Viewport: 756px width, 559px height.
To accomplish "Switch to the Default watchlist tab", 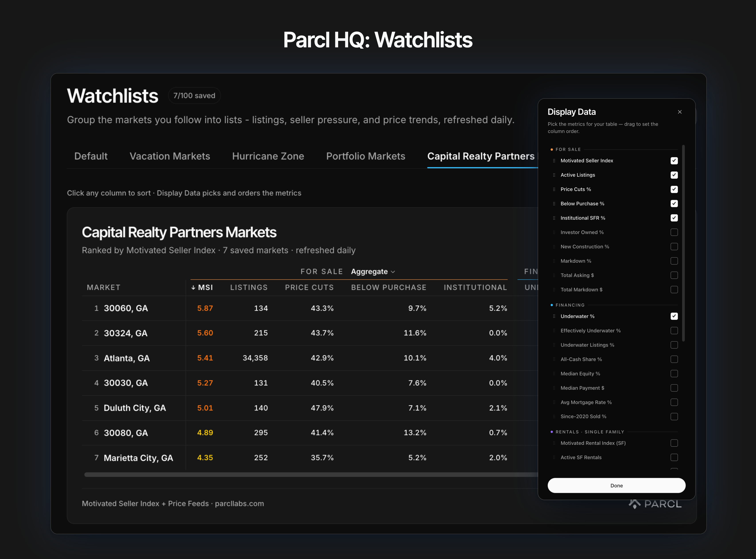I will (x=91, y=156).
